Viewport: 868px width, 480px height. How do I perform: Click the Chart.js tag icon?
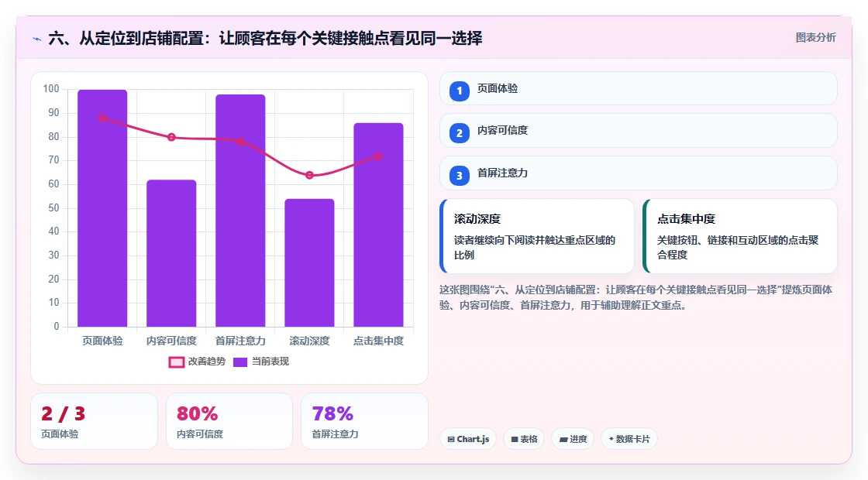pos(451,439)
